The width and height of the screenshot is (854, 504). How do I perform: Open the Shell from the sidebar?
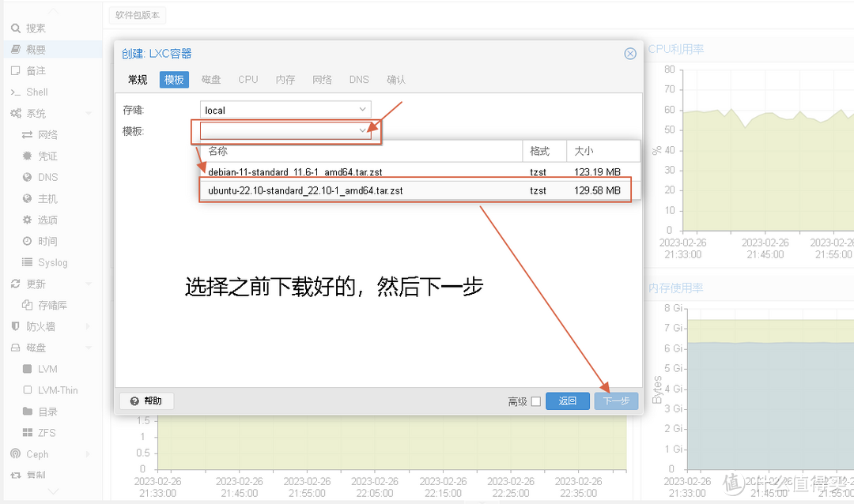tap(38, 92)
